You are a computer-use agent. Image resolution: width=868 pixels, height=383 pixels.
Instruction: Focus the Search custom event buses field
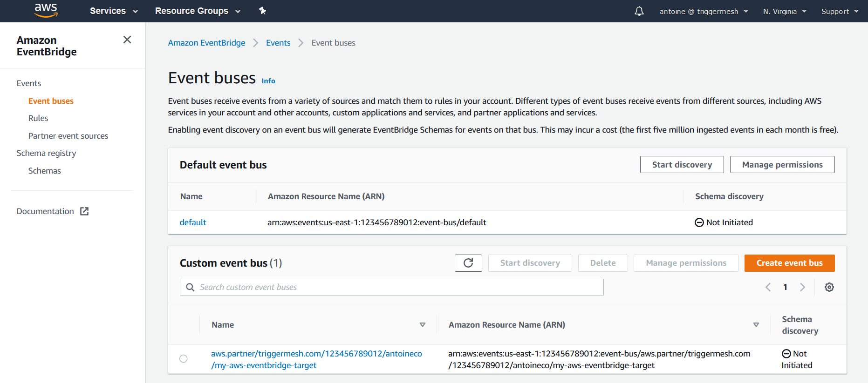coord(392,287)
